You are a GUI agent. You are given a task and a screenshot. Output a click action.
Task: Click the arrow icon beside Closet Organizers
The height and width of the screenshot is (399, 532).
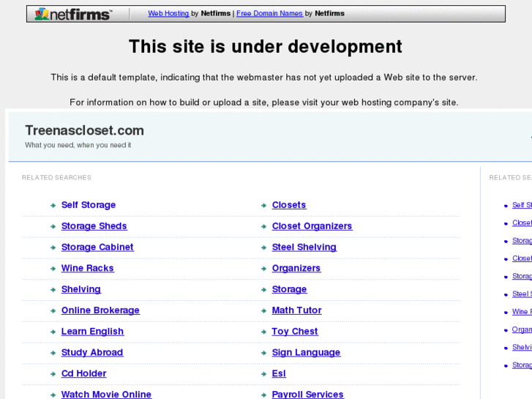263,226
